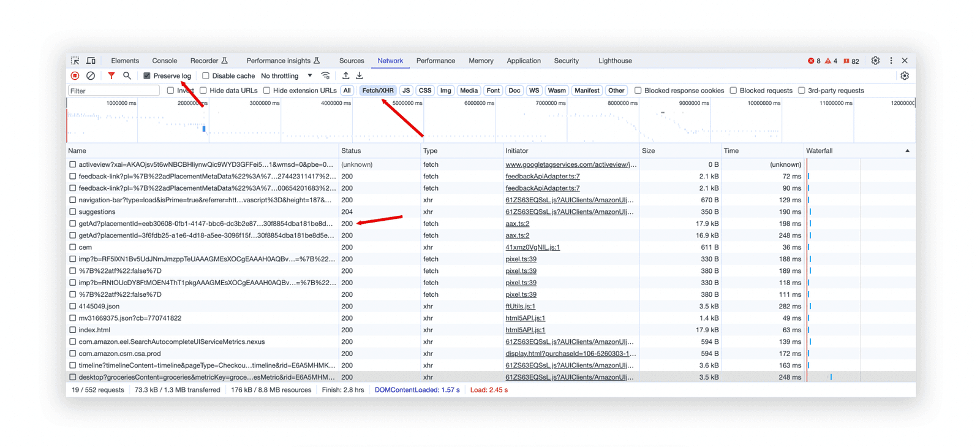Open network search magnifier

pyautogui.click(x=127, y=76)
